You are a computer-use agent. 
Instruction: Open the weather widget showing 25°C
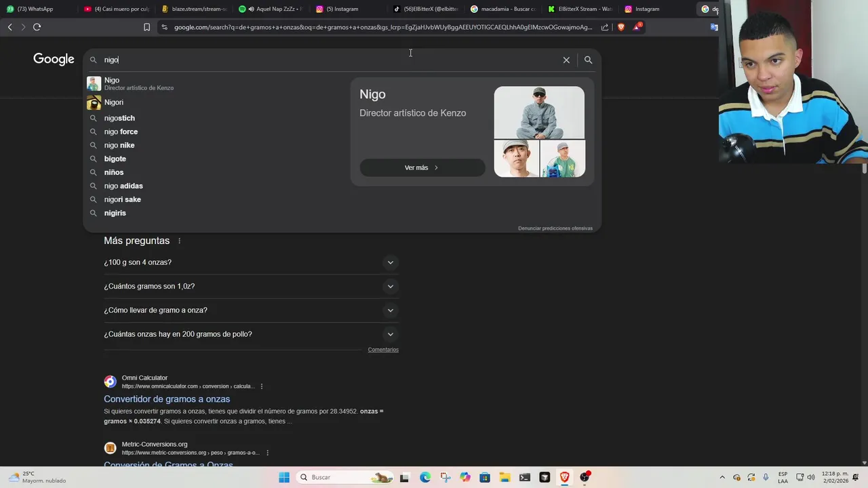(x=38, y=477)
